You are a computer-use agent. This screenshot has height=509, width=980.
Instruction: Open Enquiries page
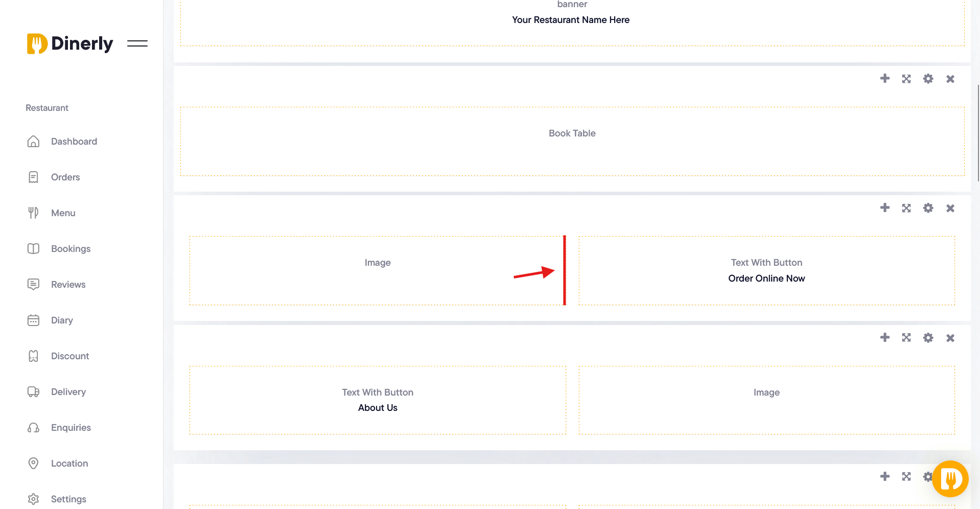71,428
